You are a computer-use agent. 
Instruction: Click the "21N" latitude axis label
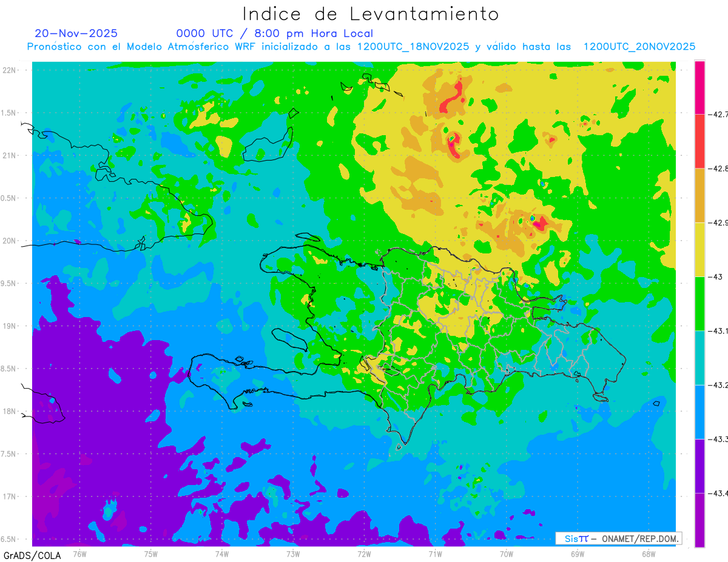(10, 155)
